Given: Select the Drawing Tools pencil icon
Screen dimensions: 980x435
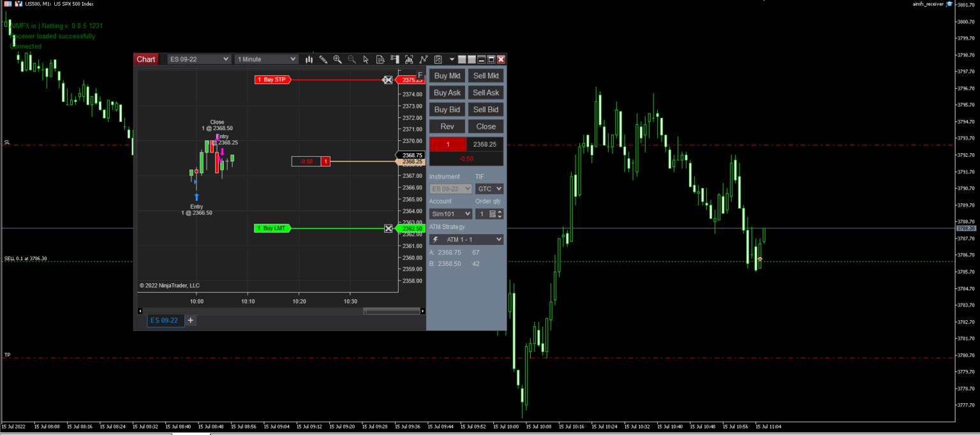Looking at the screenshot, I should 323,59.
